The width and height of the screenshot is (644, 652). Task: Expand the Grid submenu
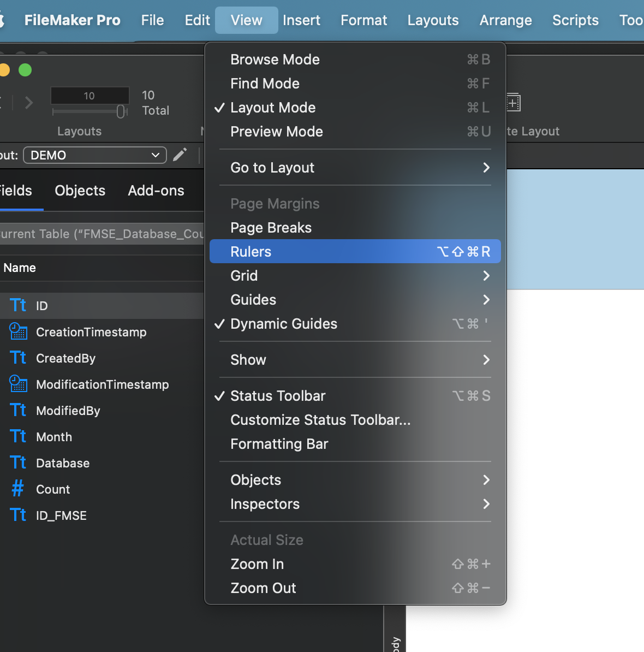pyautogui.click(x=355, y=276)
